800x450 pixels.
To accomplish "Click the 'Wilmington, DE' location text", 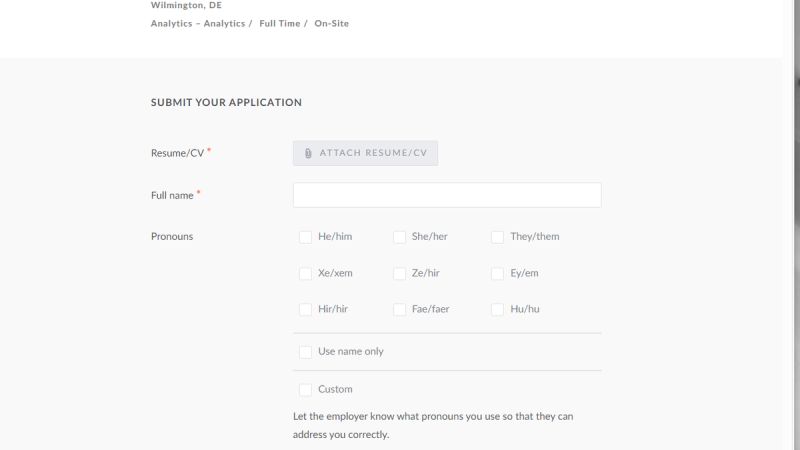I will tap(186, 5).
